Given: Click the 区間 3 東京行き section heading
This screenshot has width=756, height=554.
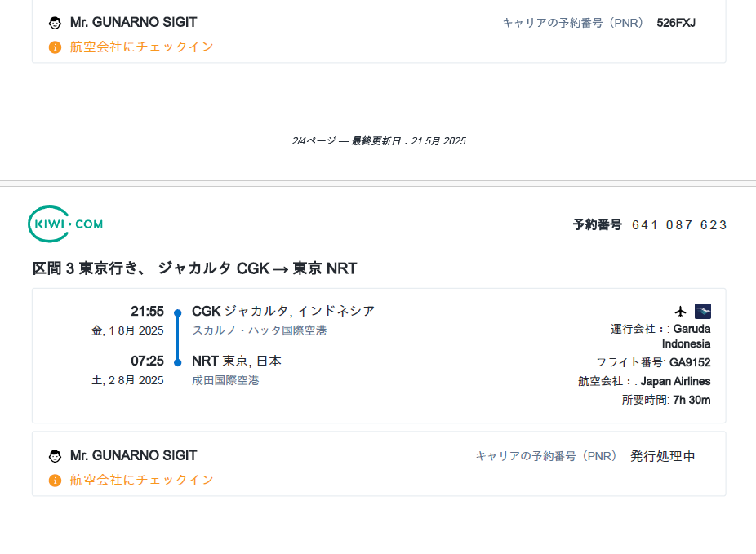Looking at the screenshot, I should pos(194,268).
